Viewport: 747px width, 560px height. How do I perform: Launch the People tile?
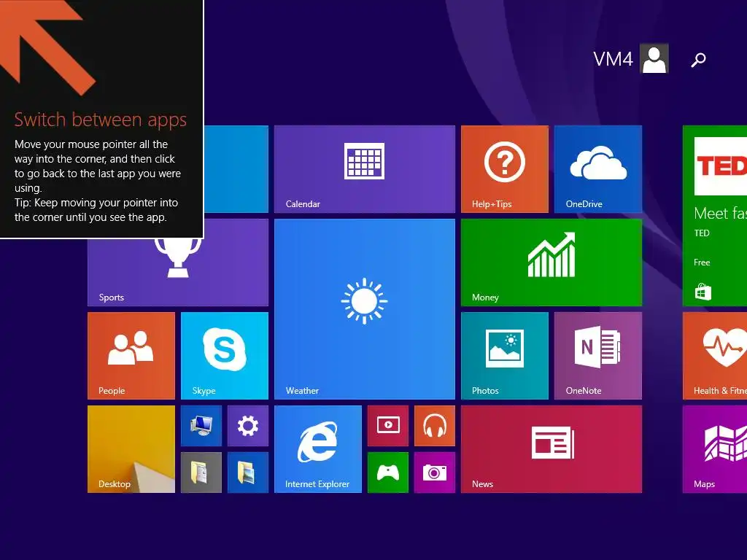pyautogui.click(x=131, y=356)
